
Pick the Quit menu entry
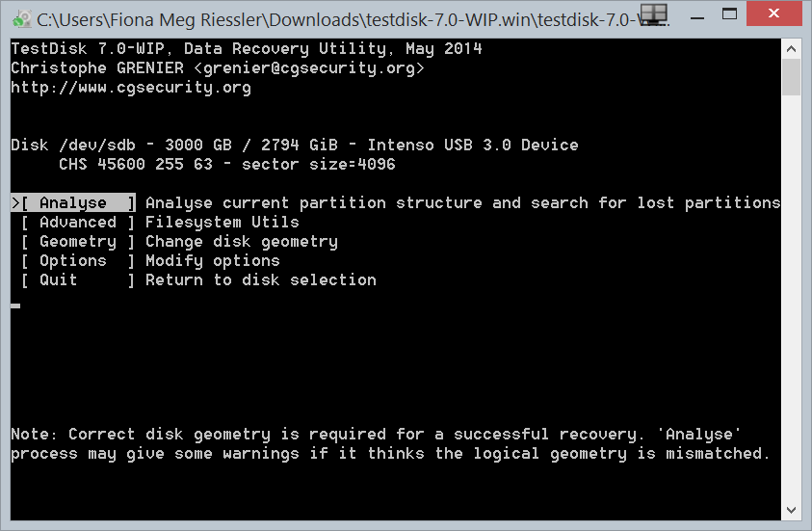click(x=59, y=280)
